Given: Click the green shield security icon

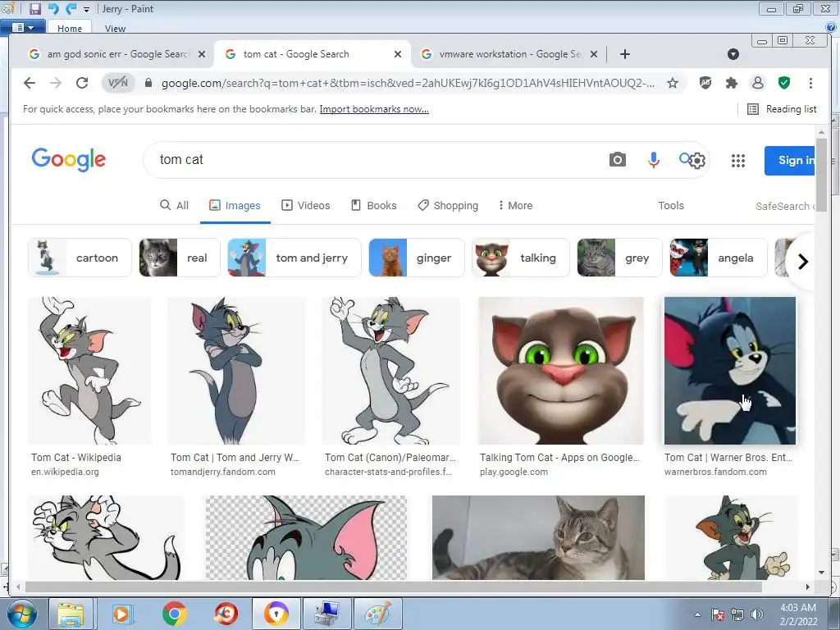Looking at the screenshot, I should (783, 83).
